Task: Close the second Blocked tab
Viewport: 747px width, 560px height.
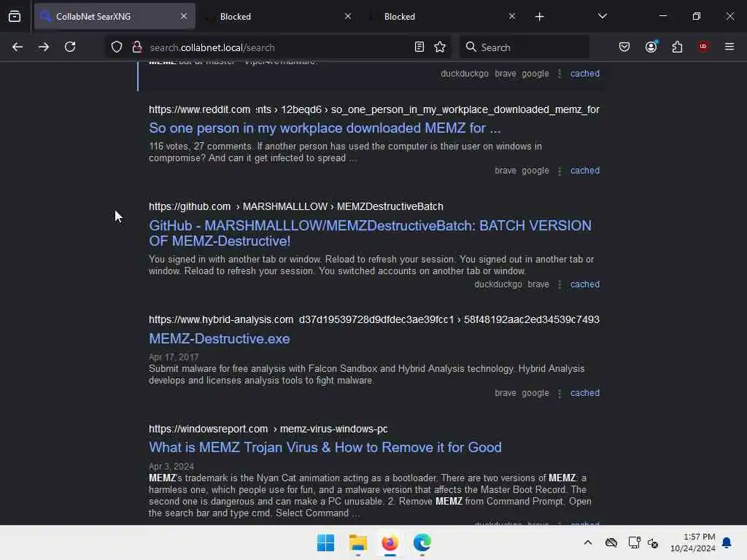Action: point(512,16)
